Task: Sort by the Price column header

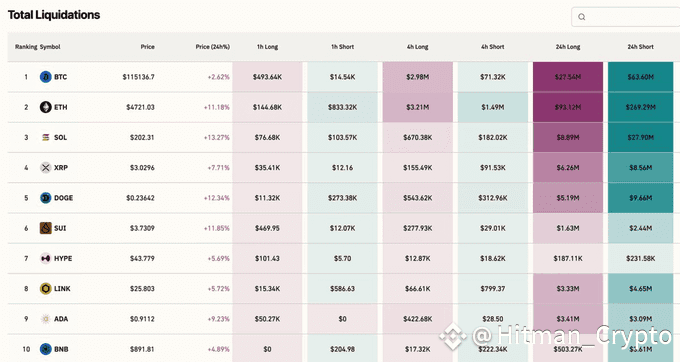Action: click(147, 47)
